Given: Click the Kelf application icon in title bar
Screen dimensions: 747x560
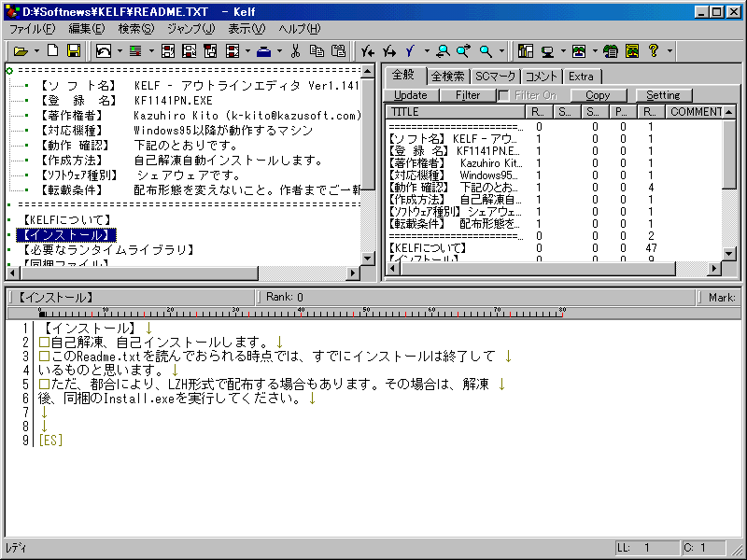Looking at the screenshot, I should 12,11.
